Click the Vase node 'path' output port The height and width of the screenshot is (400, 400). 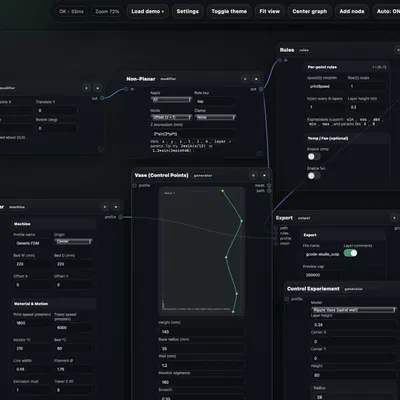coord(269,191)
